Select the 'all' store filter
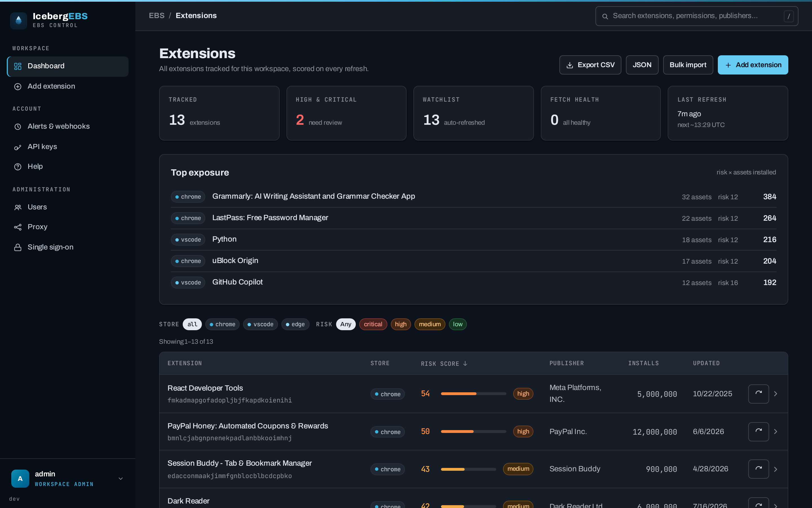 pyautogui.click(x=192, y=324)
